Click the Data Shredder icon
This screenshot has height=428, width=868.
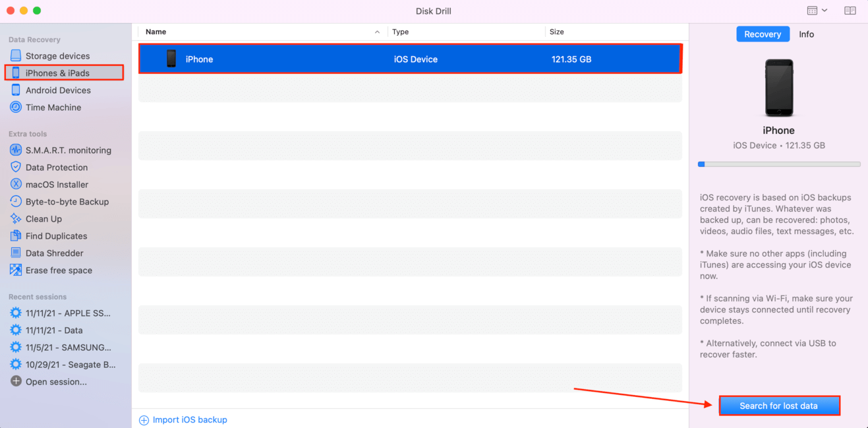(16, 253)
